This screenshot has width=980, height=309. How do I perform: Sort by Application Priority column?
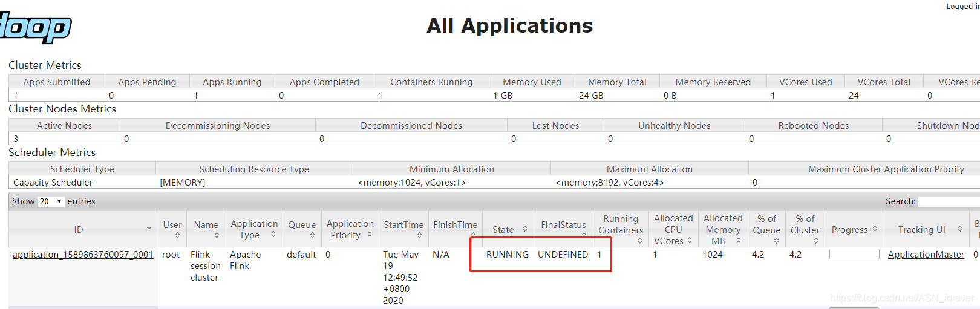point(350,229)
